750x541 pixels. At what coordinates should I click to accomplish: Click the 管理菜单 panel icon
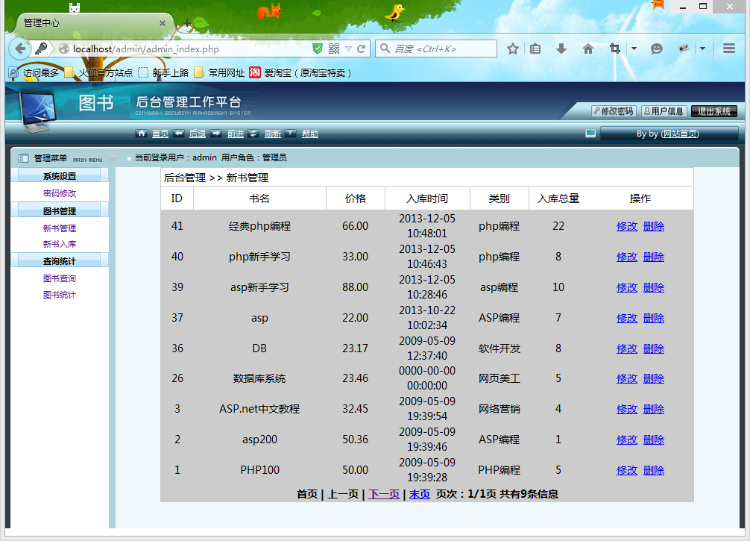click(x=23, y=158)
